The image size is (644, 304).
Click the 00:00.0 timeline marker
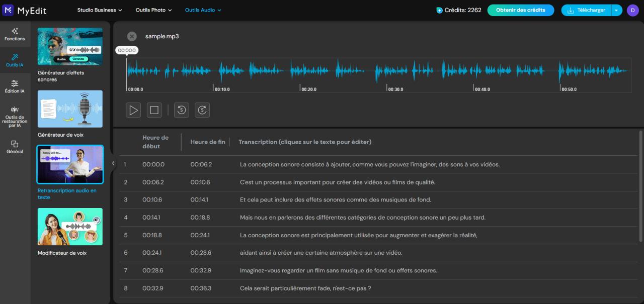click(x=126, y=50)
